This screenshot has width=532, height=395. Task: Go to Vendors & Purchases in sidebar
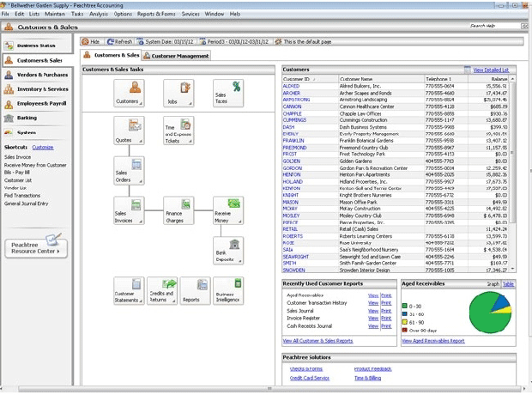[37, 75]
